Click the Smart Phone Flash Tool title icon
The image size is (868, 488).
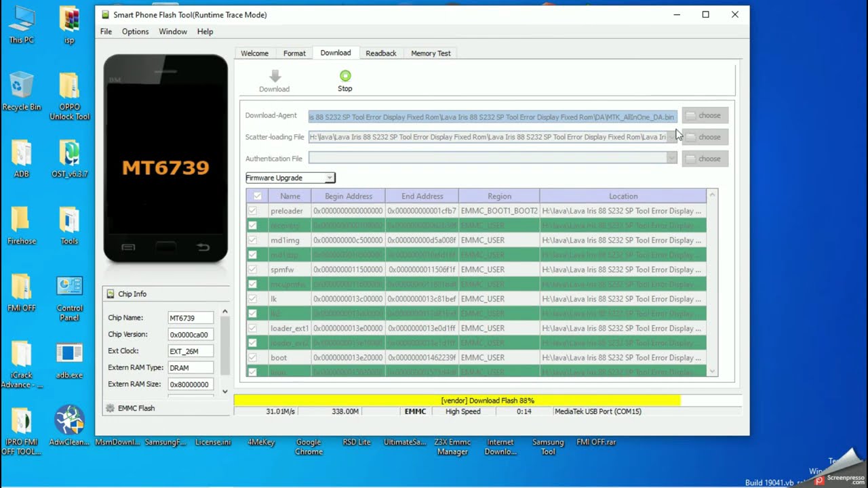105,14
